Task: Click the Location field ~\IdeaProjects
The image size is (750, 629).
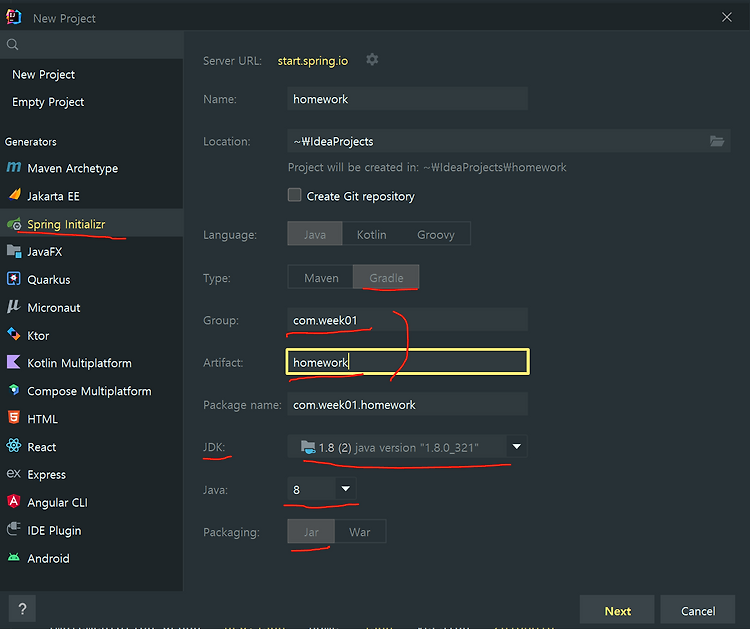Action: 509,141
